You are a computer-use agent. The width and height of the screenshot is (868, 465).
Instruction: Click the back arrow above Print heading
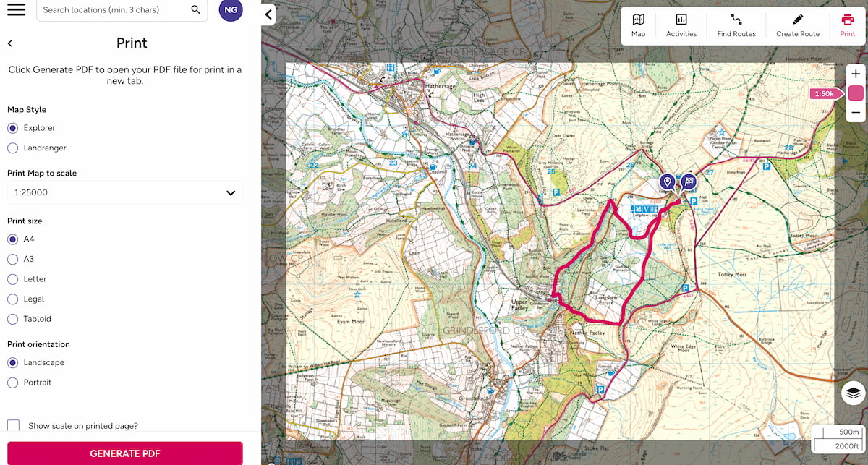(x=9, y=43)
